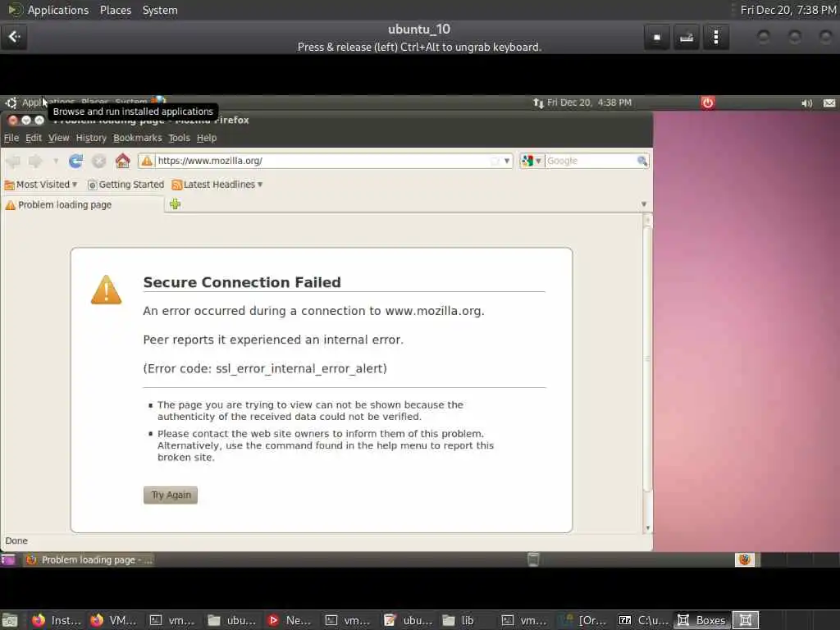Image resolution: width=840 pixels, height=630 pixels.
Task: Open Firefox Help menu
Action: click(206, 138)
